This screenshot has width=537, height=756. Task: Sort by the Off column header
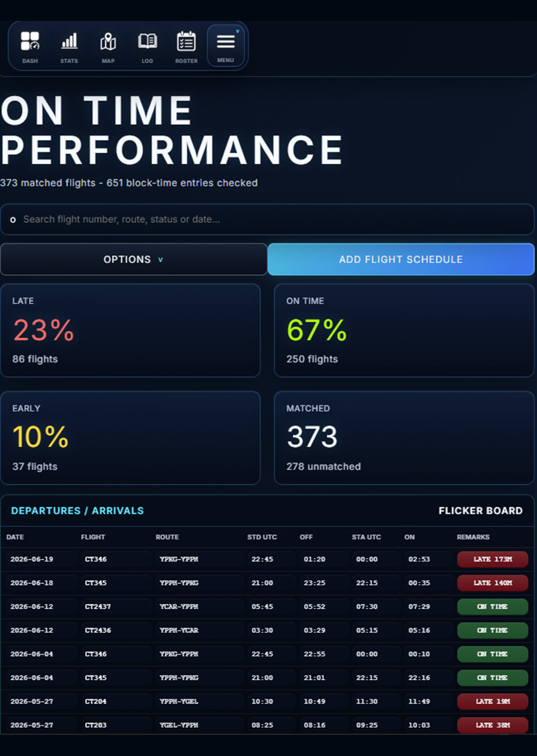pos(306,537)
